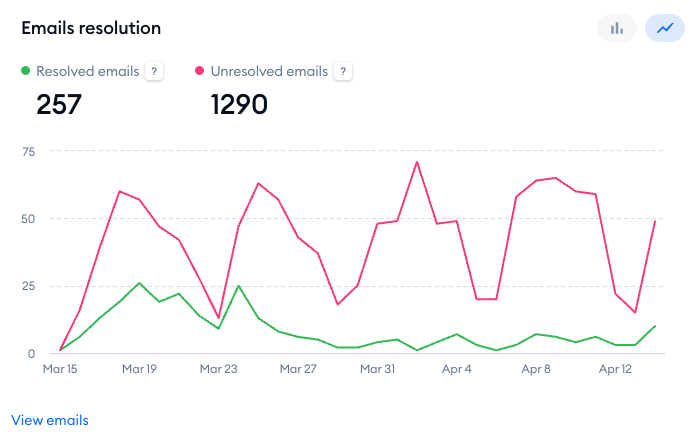Select the Mar 23 date on the axis
Screen dimensions: 699x446
pyautogui.click(x=218, y=369)
